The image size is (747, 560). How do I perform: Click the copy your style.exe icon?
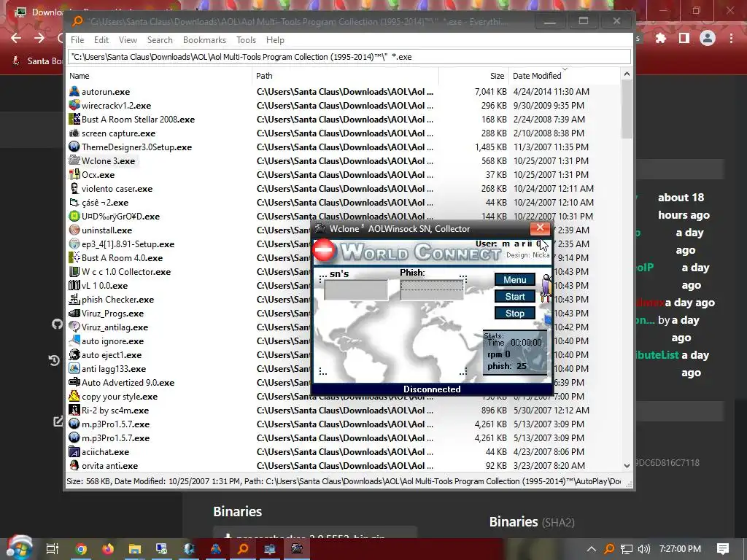pos(74,396)
